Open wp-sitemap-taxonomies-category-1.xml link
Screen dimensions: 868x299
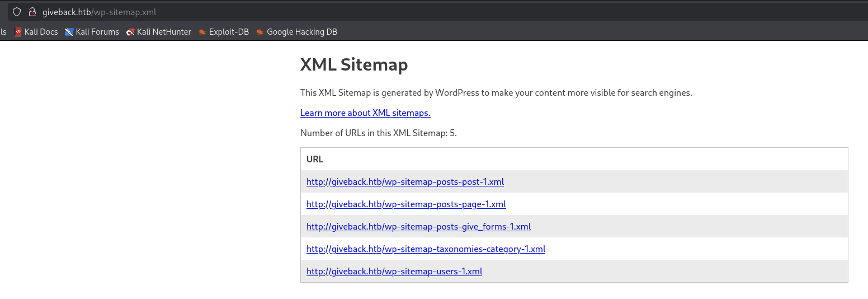(426, 249)
